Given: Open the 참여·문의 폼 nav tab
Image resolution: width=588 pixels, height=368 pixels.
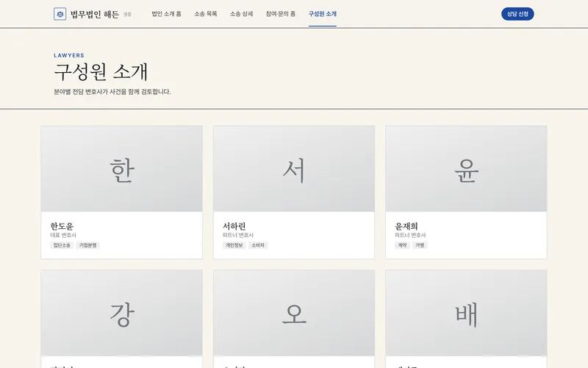Looking at the screenshot, I should point(281,14).
